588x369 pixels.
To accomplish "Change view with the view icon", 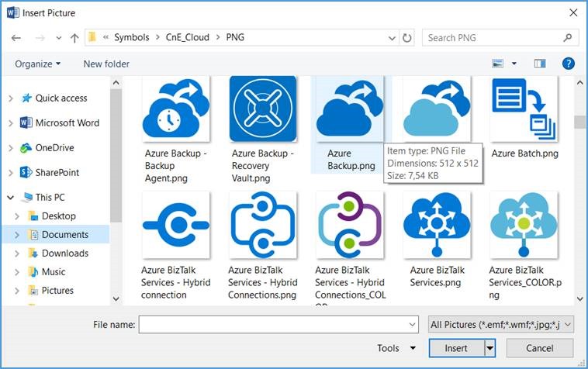I will [x=497, y=64].
